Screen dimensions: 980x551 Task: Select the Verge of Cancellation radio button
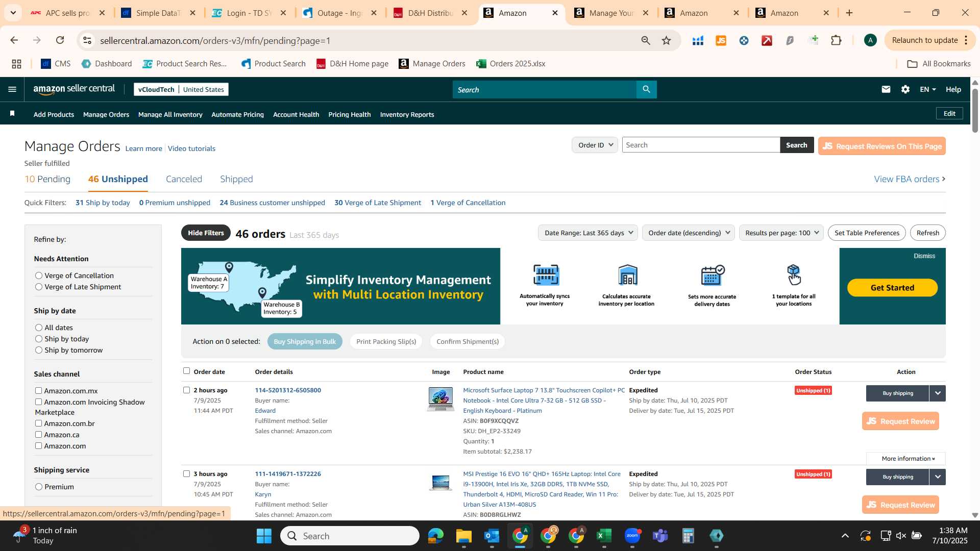(x=39, y=275)
